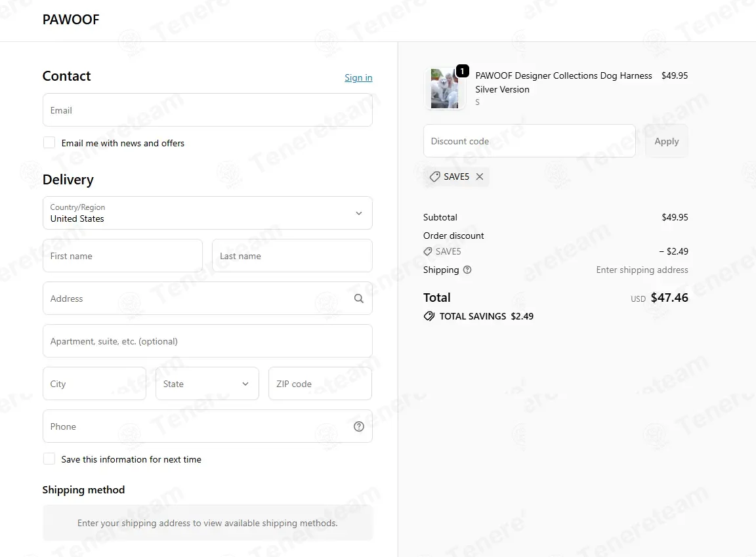The image size is (756, 557).
Task: Remove the SAVE5 discount code
Action: coord(480,176)
